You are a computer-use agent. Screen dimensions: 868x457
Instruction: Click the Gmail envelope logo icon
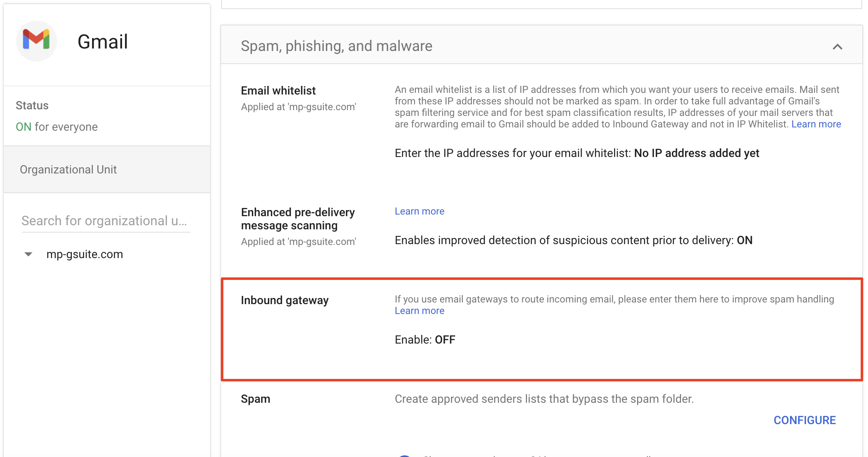(x=36, y=41)
